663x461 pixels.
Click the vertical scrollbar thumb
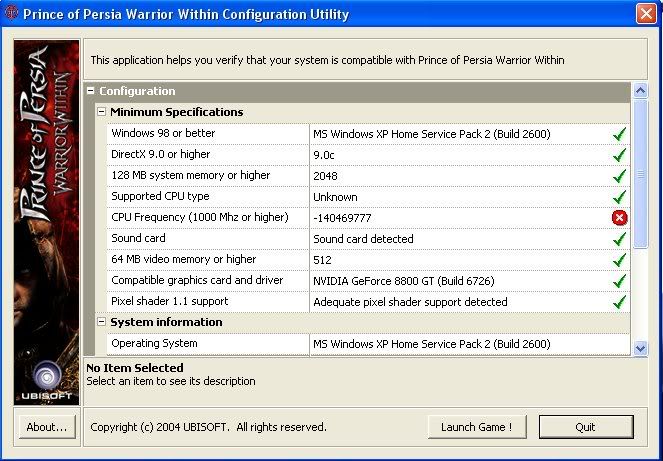click(641, 174)
